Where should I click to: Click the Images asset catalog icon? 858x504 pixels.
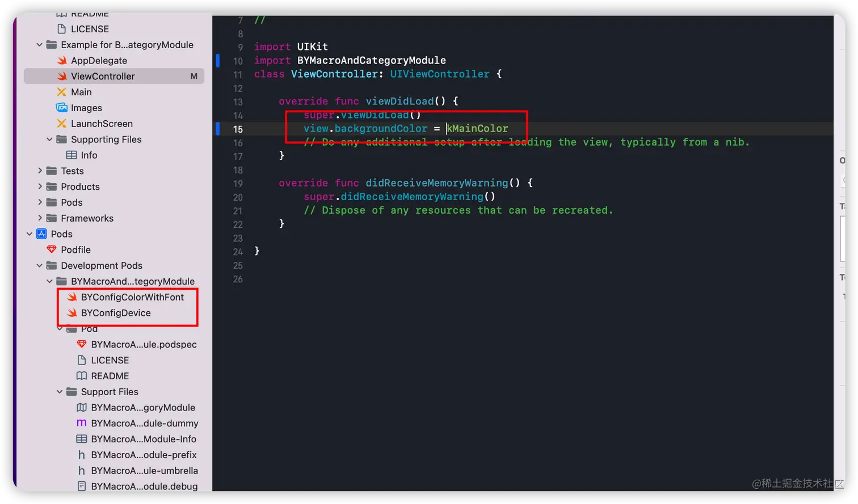[x=62, y=108]
